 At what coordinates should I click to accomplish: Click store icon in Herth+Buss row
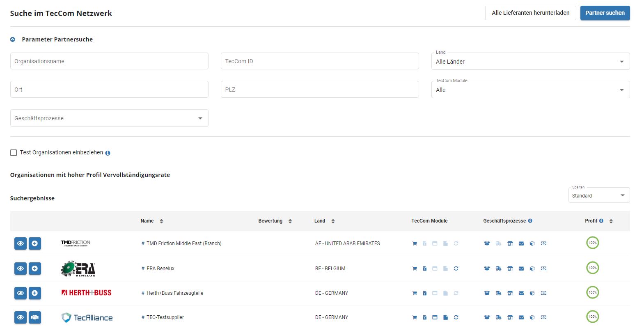click(510, 293)
